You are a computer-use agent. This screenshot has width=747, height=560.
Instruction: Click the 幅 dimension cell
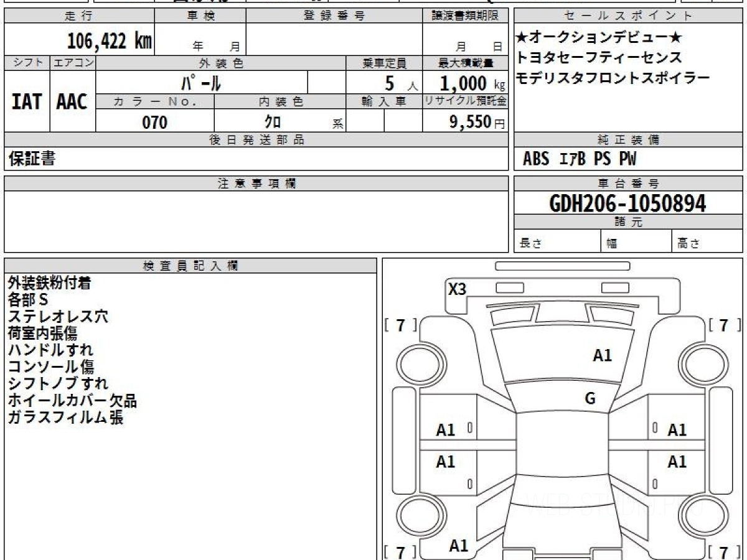[636, 241]
